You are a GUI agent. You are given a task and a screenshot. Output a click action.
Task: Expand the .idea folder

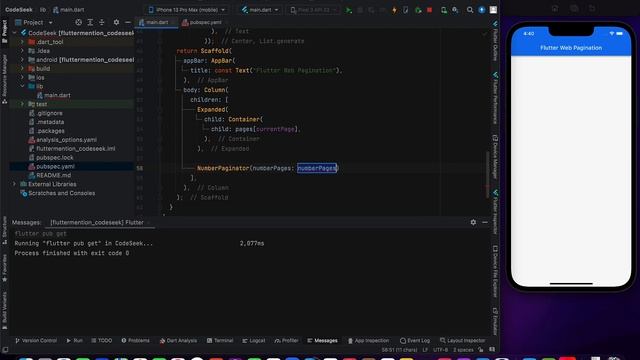click(22, 51)
